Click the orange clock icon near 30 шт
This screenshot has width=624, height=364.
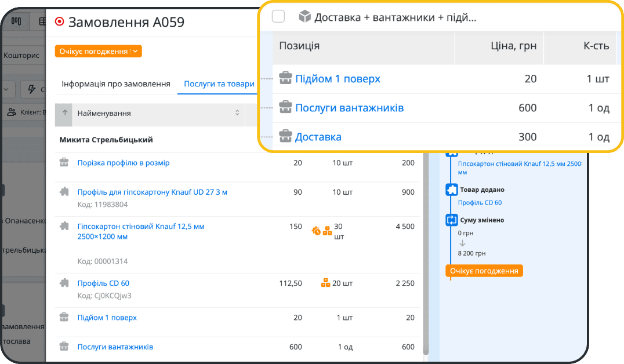[x=317, y=230]
